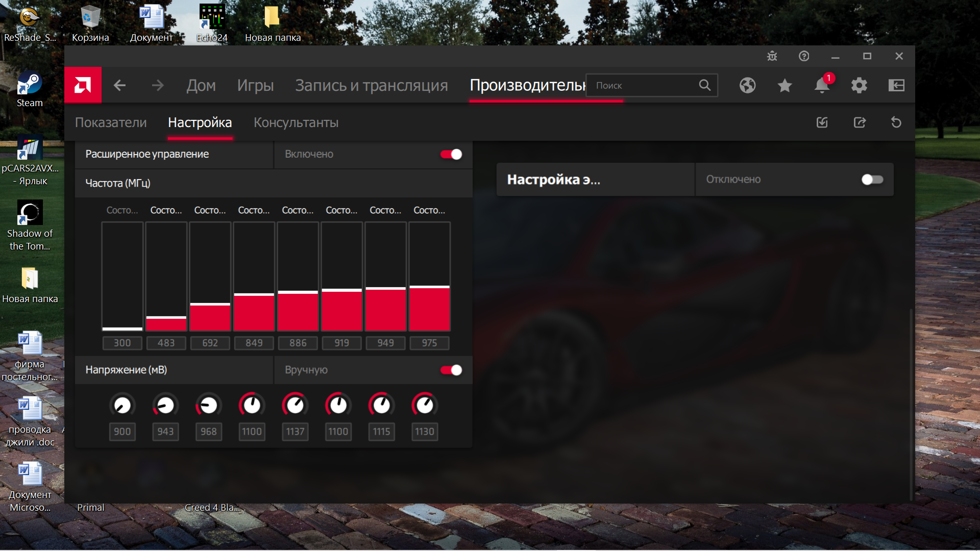Image resolution: width=980 pixels, height=551 pixels.
Task: Disable the Расширенное управление toggle
Action: pos(451,154)
